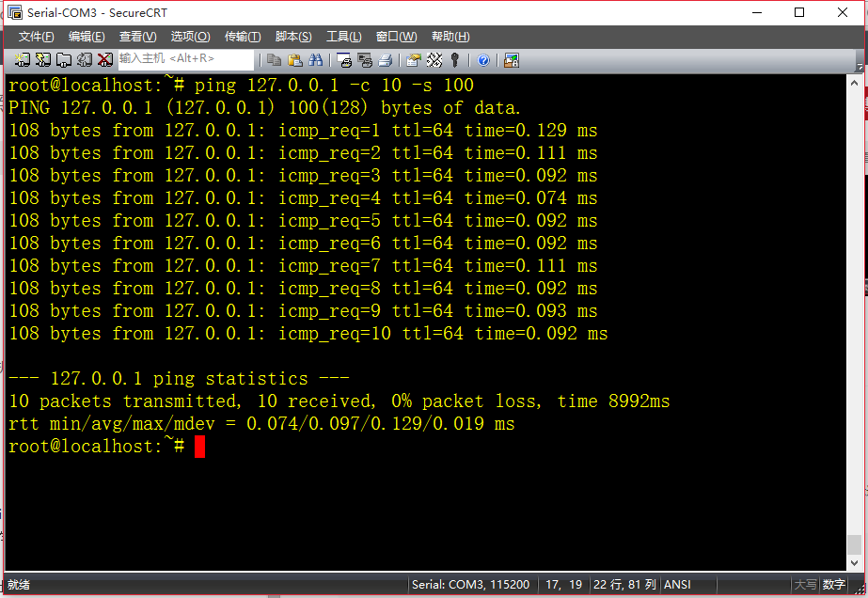Click the vertical scrollbar thumb

click(x=854, y=544)
